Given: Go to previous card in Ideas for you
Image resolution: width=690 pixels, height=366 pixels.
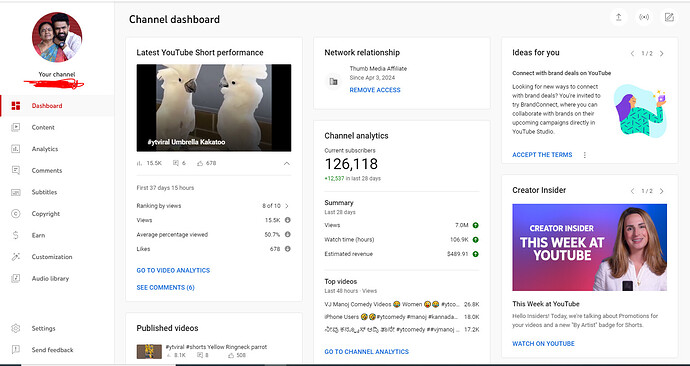Looking at the screenshot, I should pos(632,54).
